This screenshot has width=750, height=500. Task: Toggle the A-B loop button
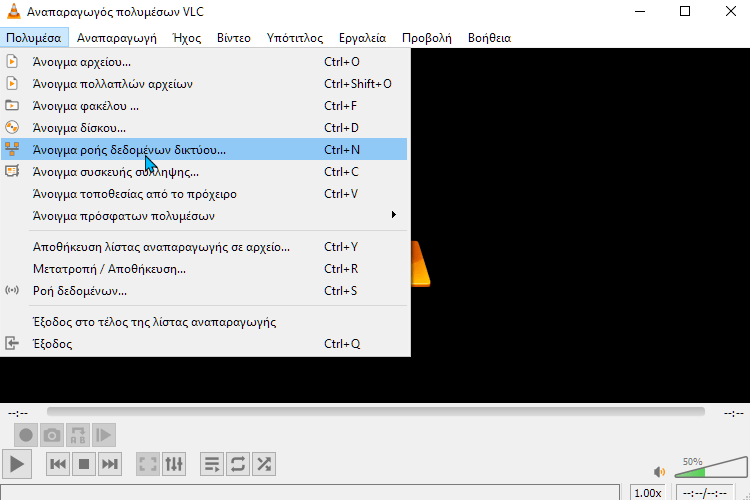[x=78, y=435]
